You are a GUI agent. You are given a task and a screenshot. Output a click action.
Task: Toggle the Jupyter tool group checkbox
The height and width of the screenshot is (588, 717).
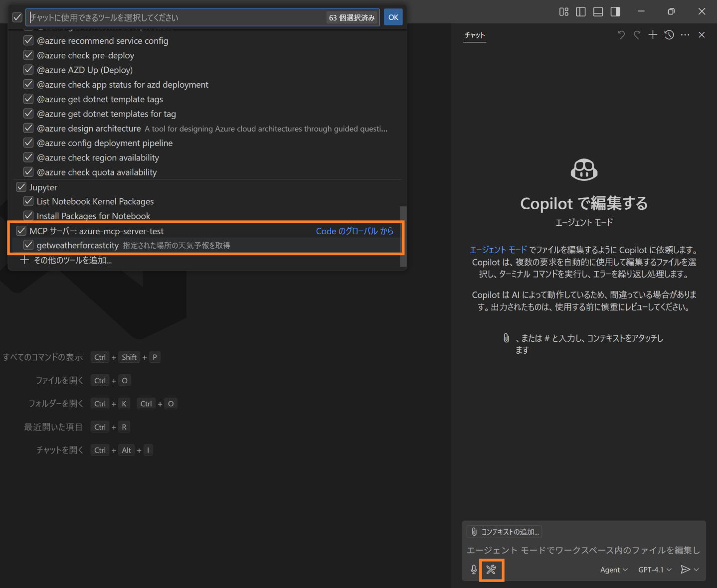21,187
